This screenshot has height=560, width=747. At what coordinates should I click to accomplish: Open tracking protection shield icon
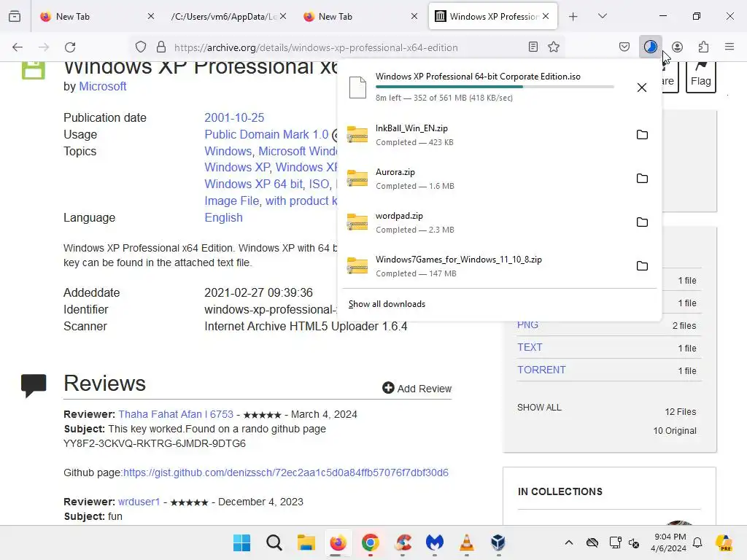coord(141,47)
